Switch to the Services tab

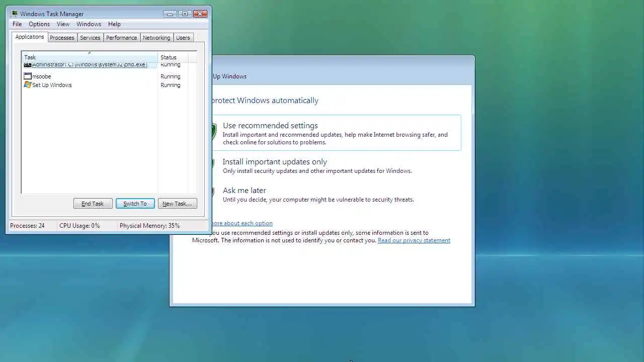tap(90, 38)
